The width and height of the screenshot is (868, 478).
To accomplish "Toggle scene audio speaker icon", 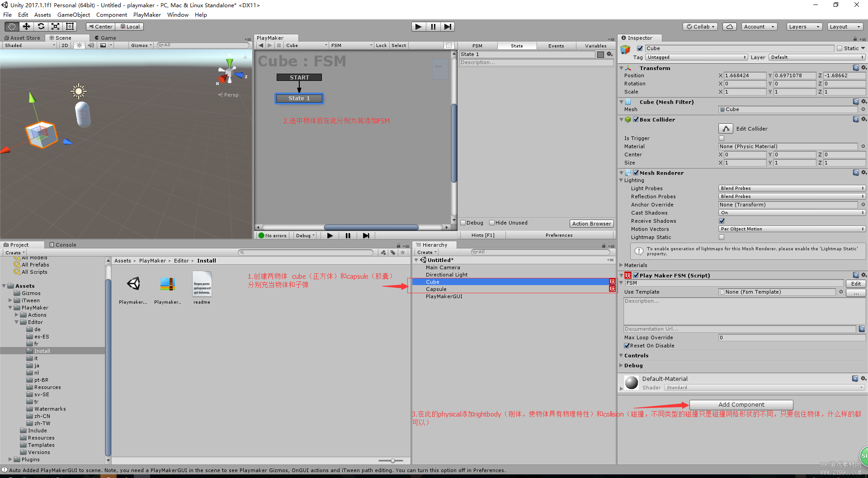I will 91,45.
